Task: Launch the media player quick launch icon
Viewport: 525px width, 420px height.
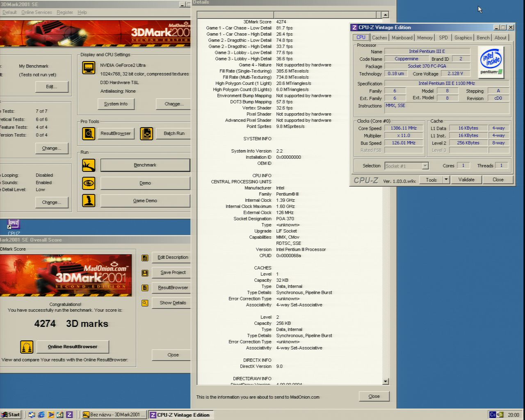Action: tap(50, 415)
